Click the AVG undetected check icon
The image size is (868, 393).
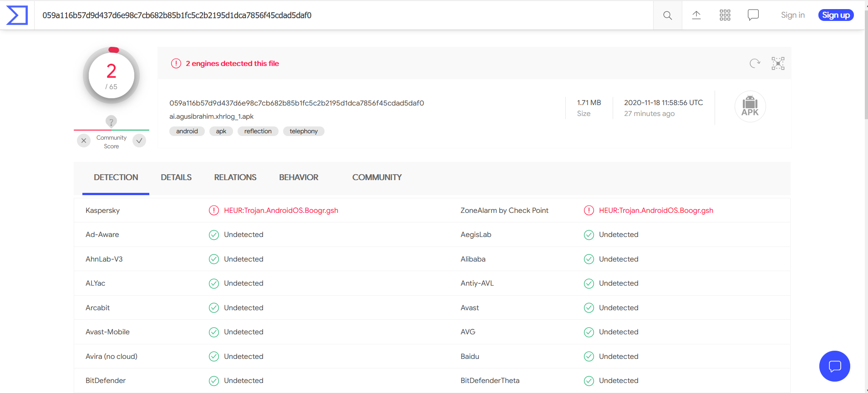coord(589,332)
